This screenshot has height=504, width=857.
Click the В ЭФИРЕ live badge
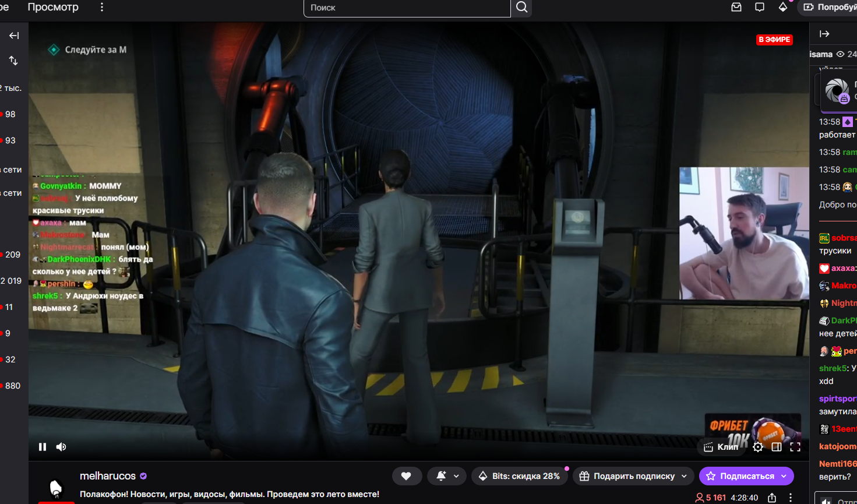pyautogui.click(x=774, y=40)
